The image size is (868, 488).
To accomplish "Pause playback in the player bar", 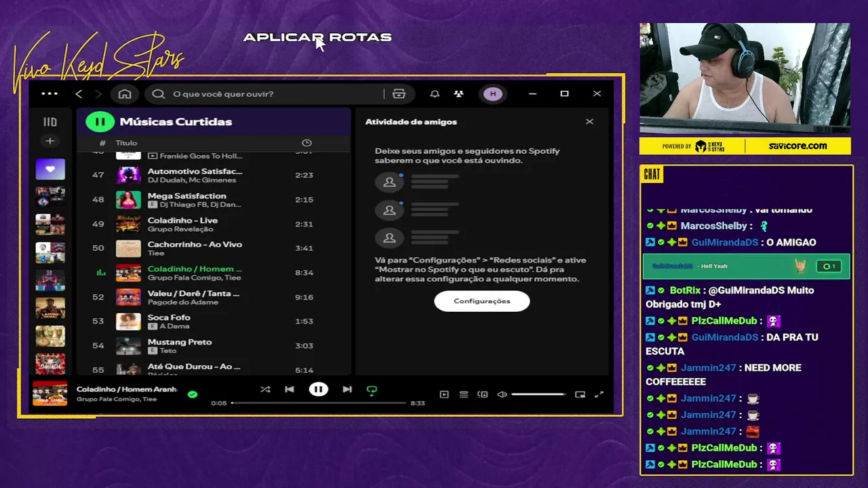I will coord(318,390).
